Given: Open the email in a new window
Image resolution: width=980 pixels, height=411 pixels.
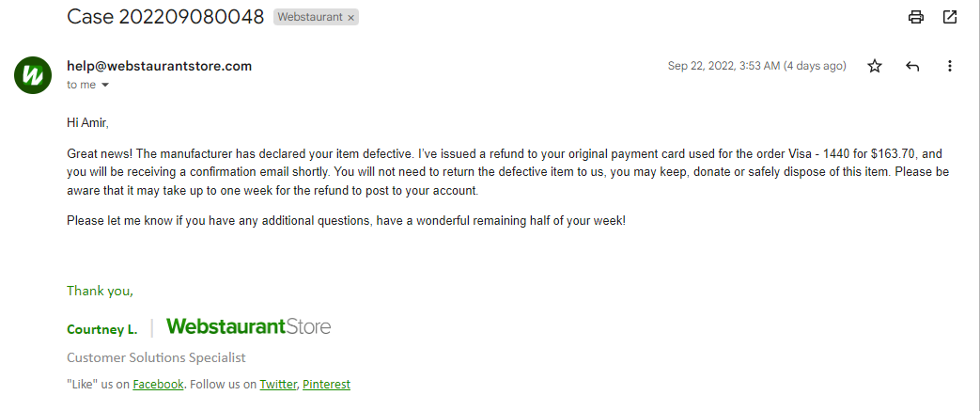Looking at the screenshot, I should (x=949, y=17).
